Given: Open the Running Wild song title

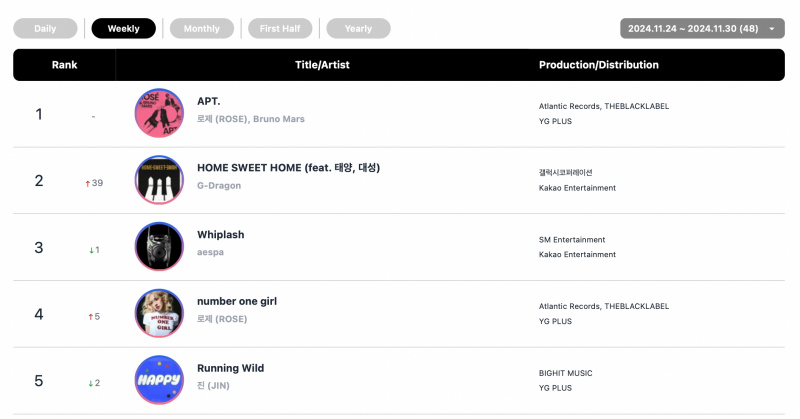Looking at the screenshot, I should tap(231, 368).
